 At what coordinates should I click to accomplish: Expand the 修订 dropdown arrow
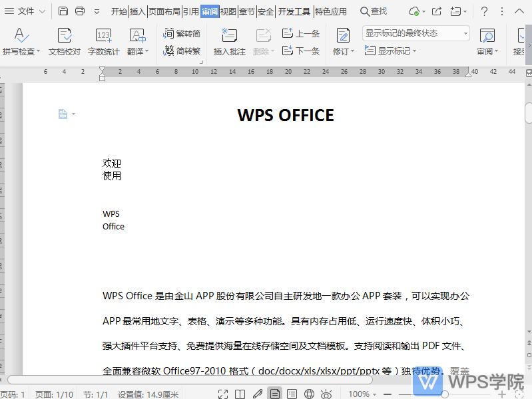tap(352, 51)
